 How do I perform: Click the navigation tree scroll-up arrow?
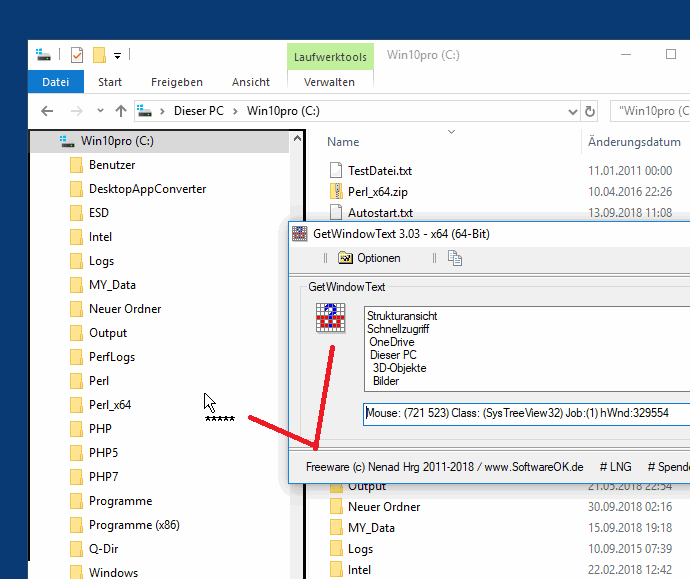tap(297, 139)
